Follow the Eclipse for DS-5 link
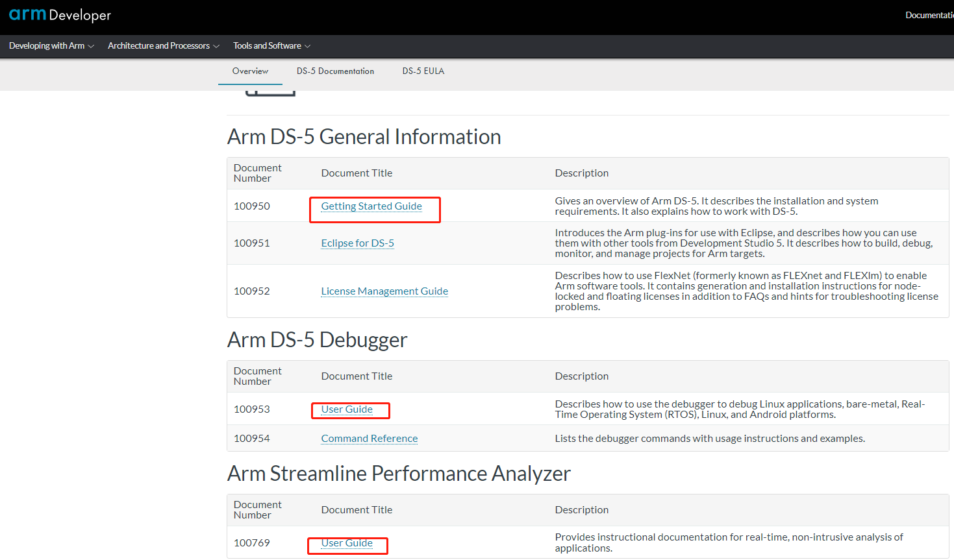954x560 pixels. pos(357,243)
